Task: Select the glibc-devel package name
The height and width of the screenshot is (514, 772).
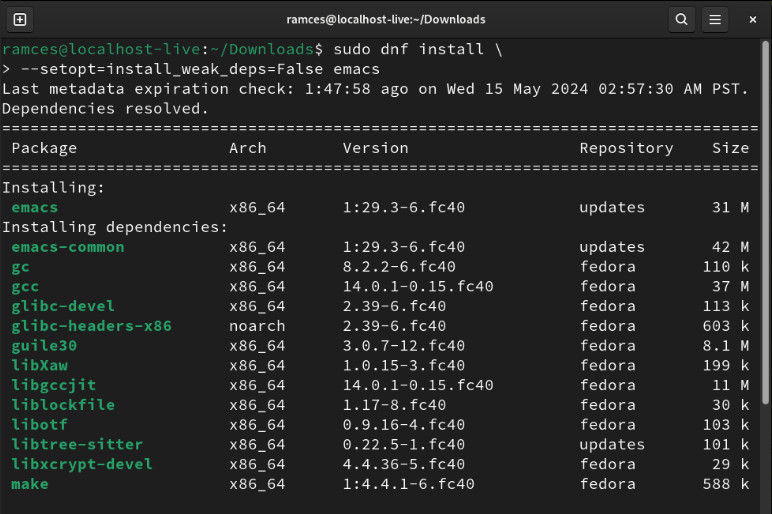Action: [x=63, y=306]
